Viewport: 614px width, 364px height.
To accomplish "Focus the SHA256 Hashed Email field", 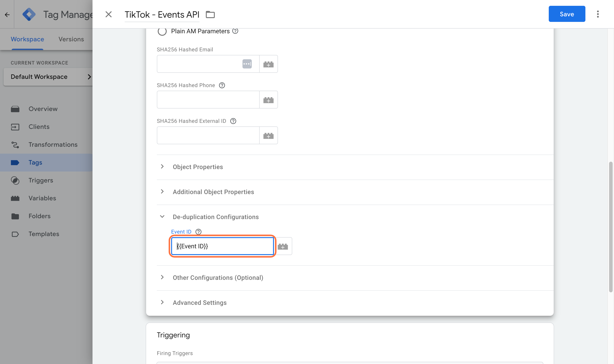I will coord(208,64).
